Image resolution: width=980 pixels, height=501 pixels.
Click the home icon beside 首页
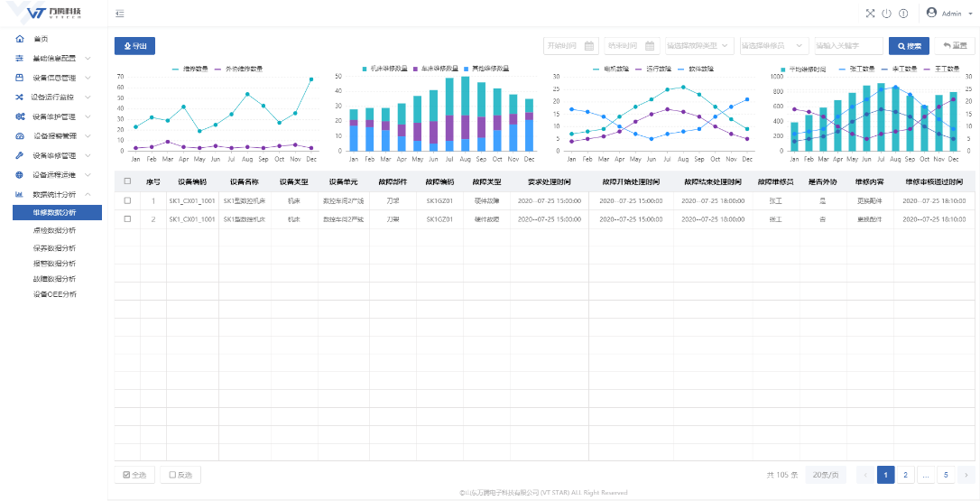tap(20, 39)
